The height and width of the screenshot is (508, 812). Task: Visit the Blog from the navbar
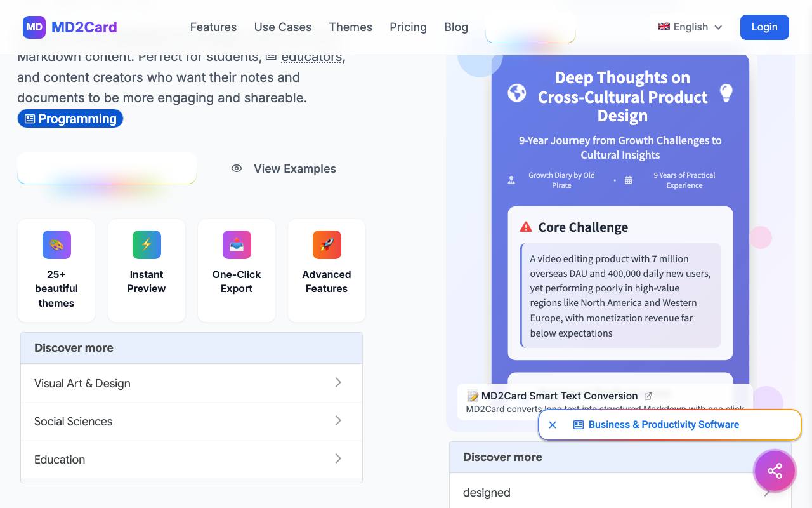pos(456,27)
